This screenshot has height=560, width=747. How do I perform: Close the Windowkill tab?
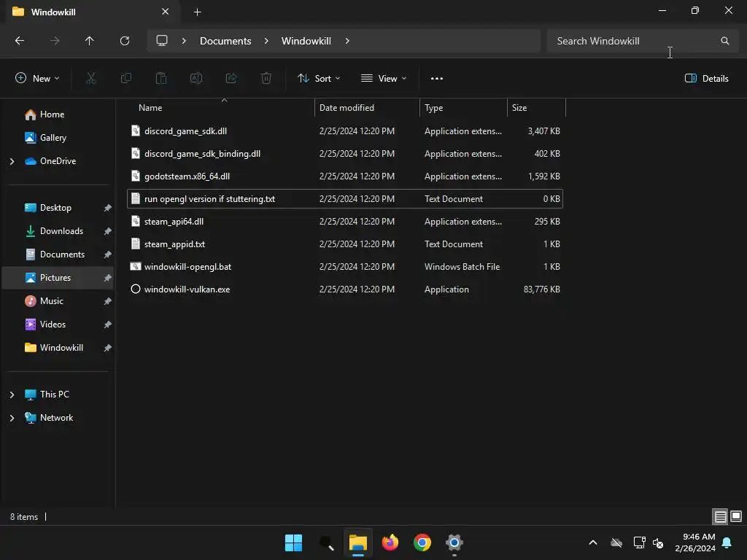[166, 12]
